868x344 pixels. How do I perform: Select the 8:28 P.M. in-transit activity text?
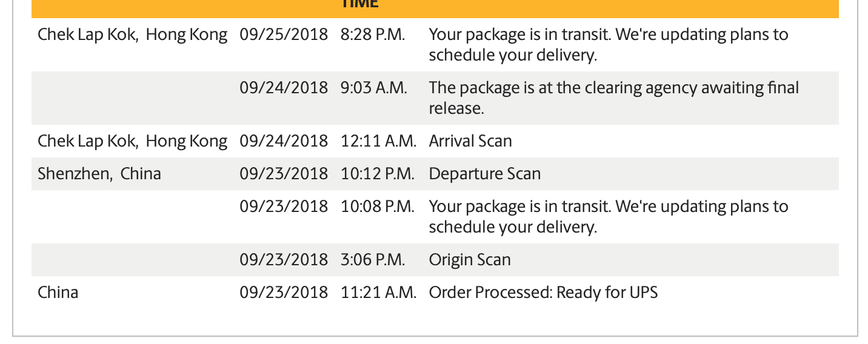tap(609, 45)
